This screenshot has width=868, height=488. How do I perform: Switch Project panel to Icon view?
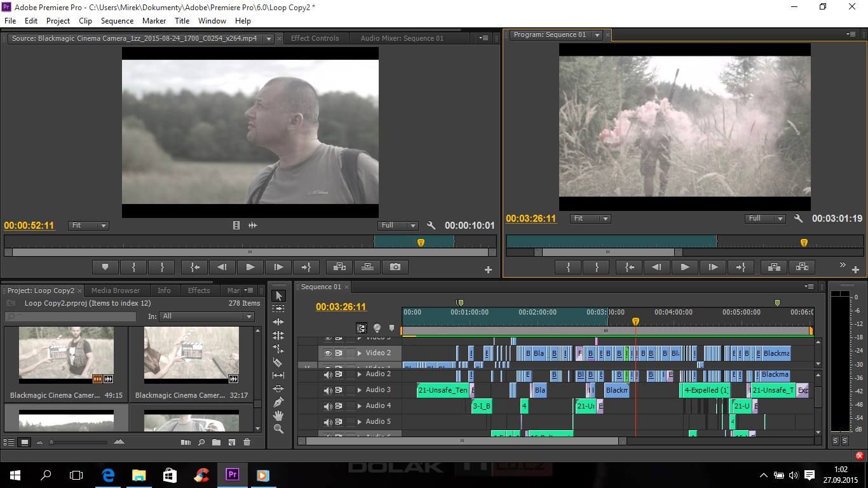24,442
